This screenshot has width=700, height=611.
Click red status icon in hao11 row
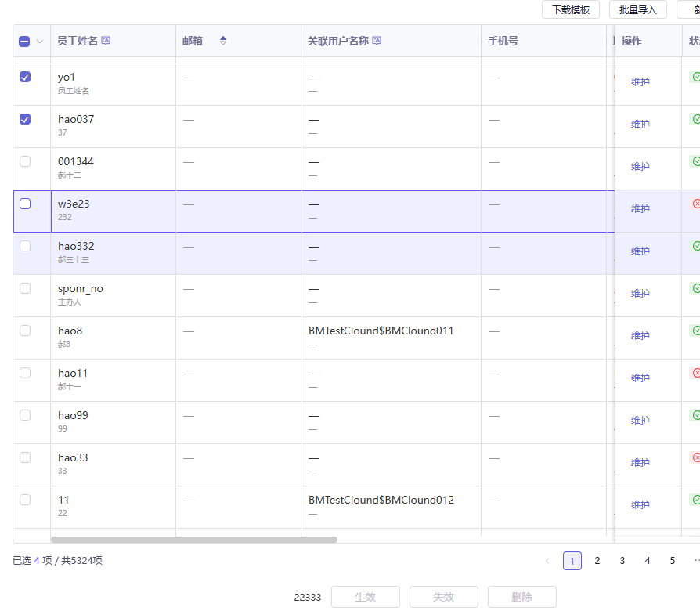[x=695, y=373]
